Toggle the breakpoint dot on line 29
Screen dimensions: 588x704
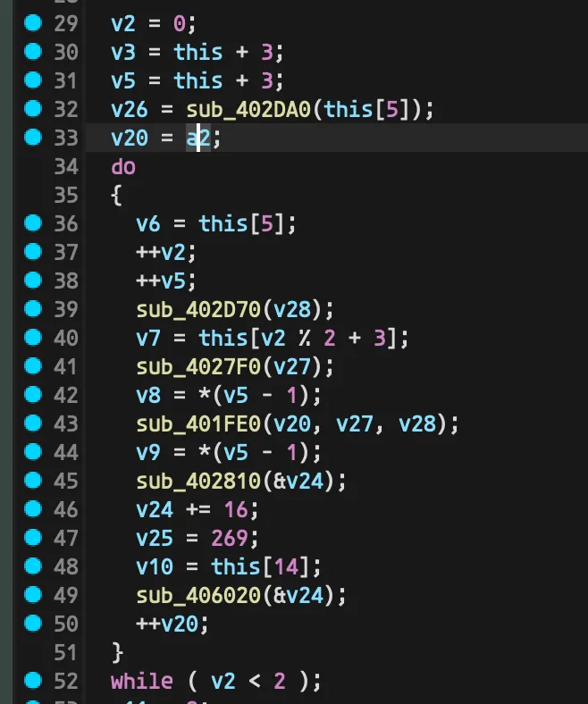[33, 23]
